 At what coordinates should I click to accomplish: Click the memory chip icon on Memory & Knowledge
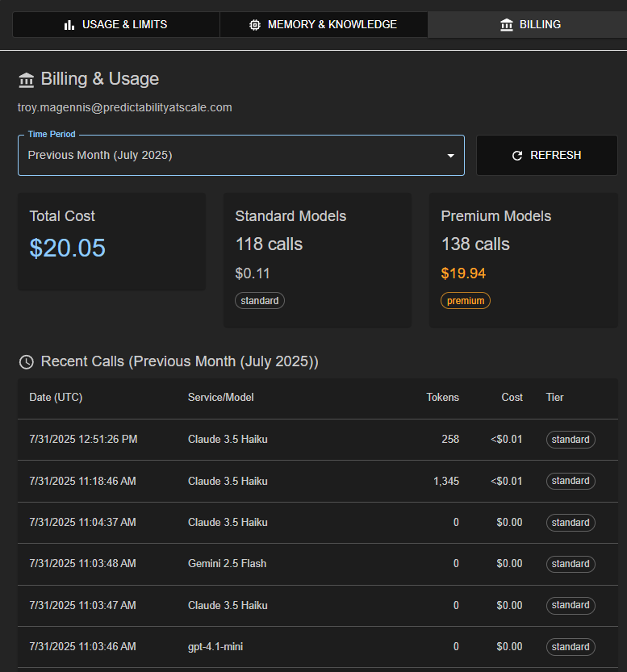point(255,25)
